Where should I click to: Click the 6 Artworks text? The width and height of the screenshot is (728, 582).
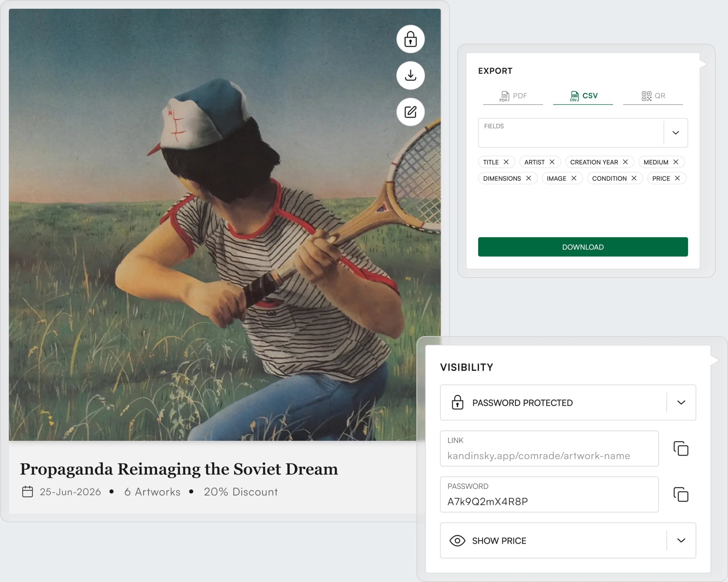click(152, 492)
